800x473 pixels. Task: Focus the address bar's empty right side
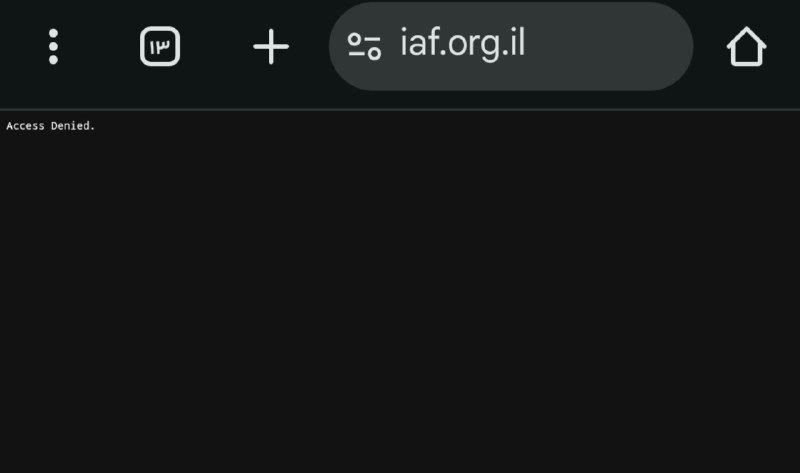click(607, 46)
